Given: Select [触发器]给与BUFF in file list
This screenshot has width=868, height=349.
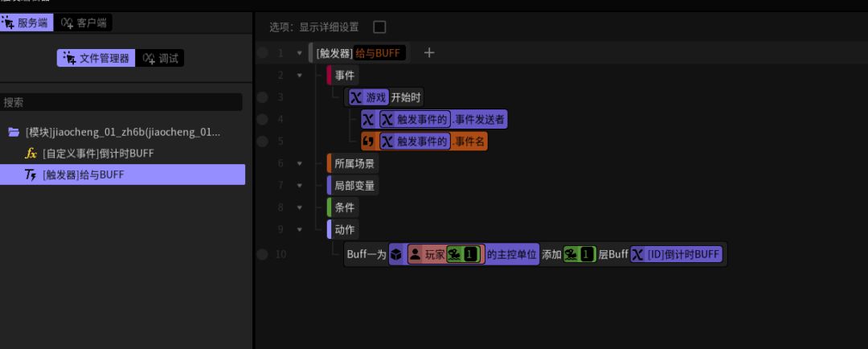Looking at the screenshot, I should (122, 174).
